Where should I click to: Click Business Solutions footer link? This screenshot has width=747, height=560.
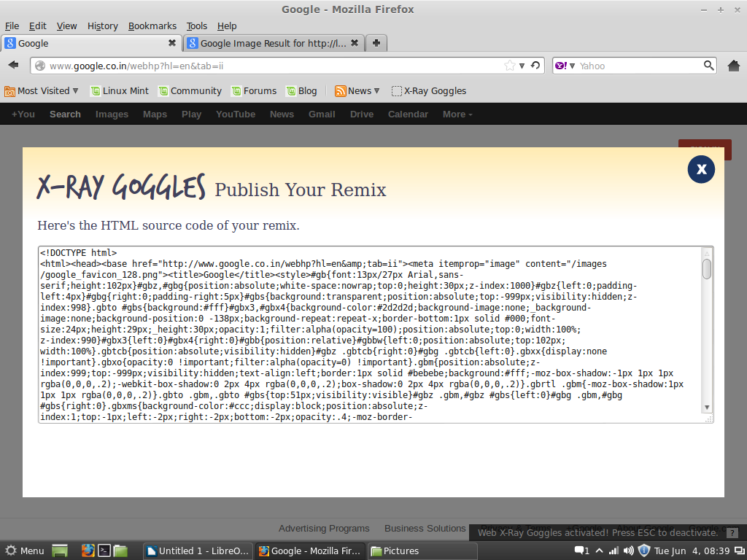coord(425,529)
